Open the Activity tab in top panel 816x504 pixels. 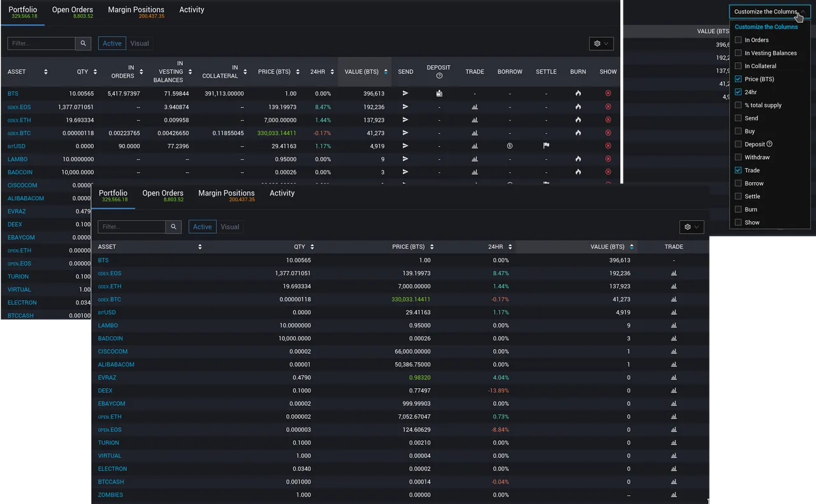pos(192,10)
